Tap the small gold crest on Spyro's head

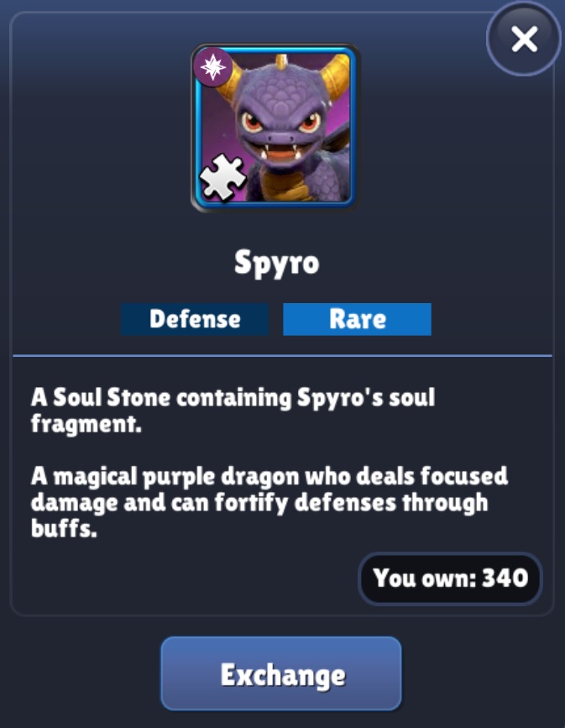281,61
